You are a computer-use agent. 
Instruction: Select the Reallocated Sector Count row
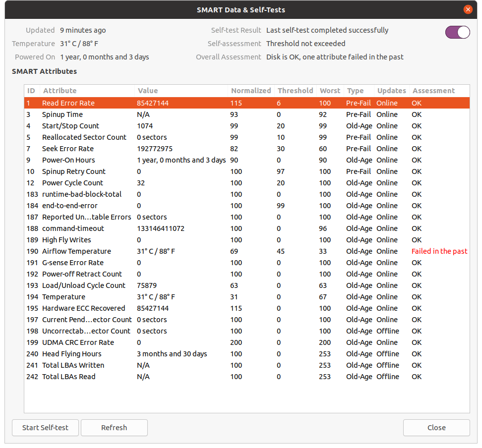click(x=247, y=137)
